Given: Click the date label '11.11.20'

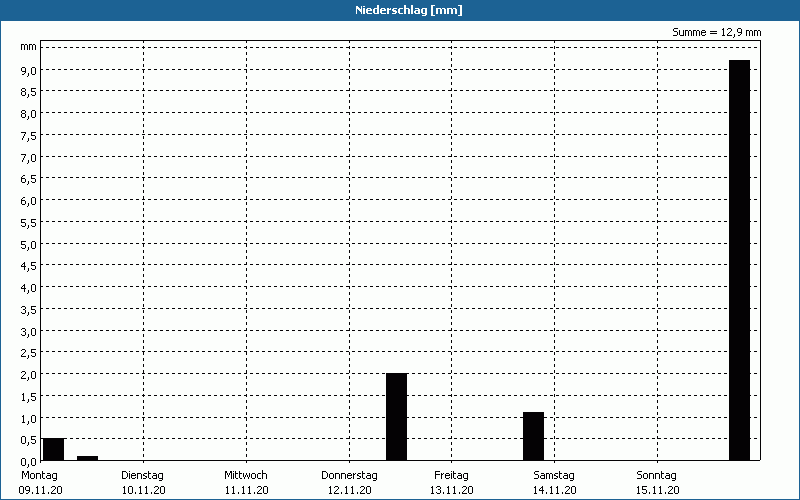Looking at the screenshot, I should [246, 490].
